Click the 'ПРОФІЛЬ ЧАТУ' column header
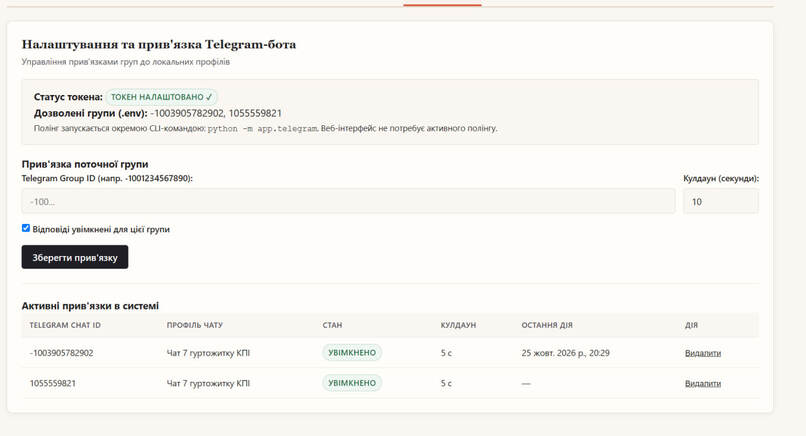This screenshot has height=436, width=806. 194,325
